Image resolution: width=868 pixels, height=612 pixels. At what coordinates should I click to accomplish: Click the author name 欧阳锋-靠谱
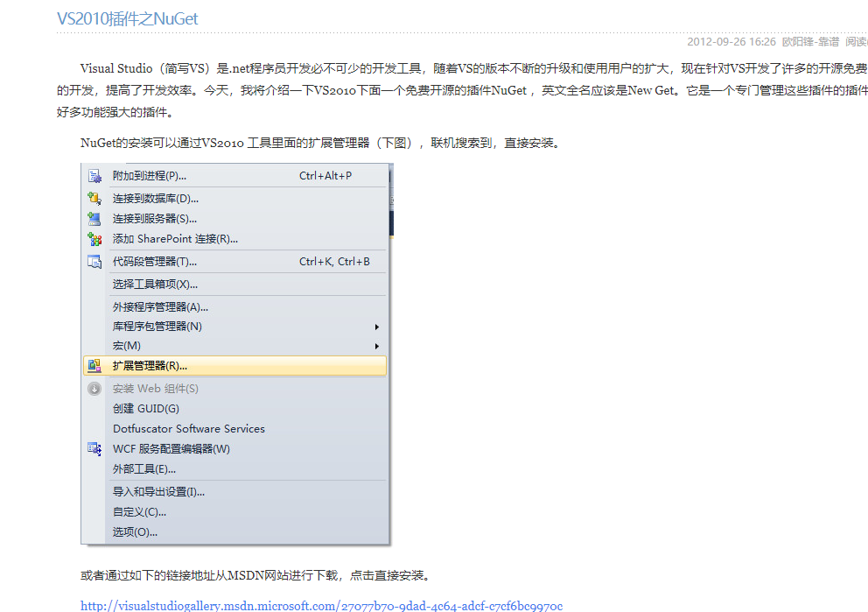(812, 41)
